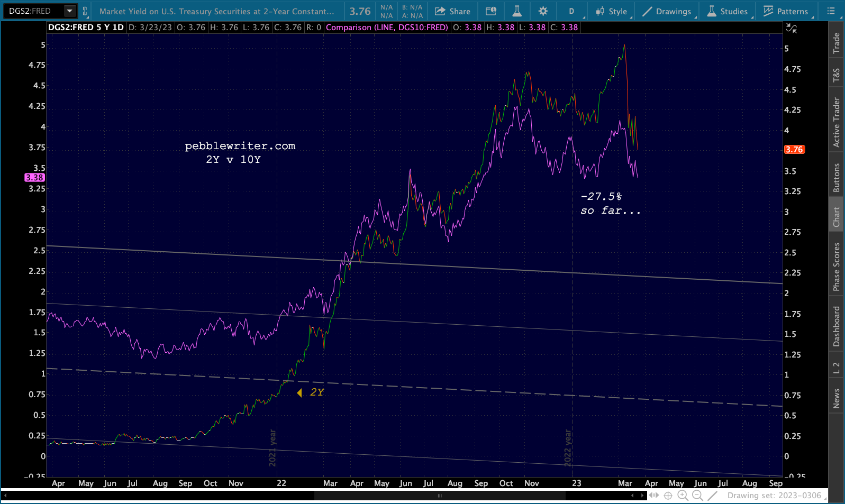Open the Patterns menu

[x=786, y=11]
